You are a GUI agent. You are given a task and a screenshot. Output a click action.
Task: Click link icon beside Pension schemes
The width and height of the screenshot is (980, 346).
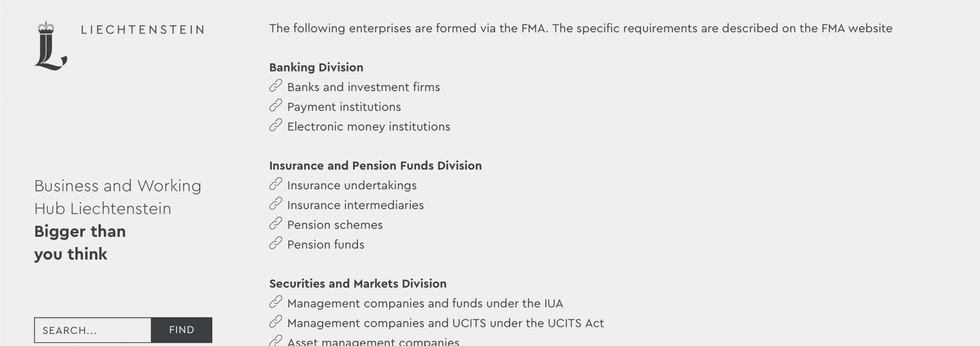(x=276, y=224)
